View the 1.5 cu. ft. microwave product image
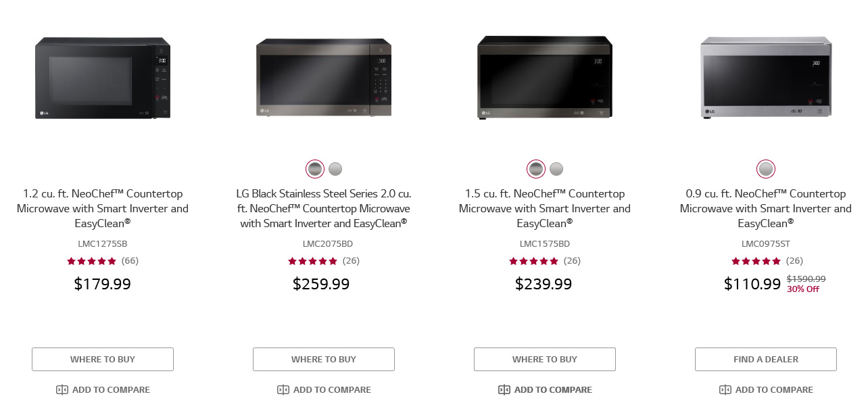Image resolution: width=868 pixels, height=409 pixels. 545,78
